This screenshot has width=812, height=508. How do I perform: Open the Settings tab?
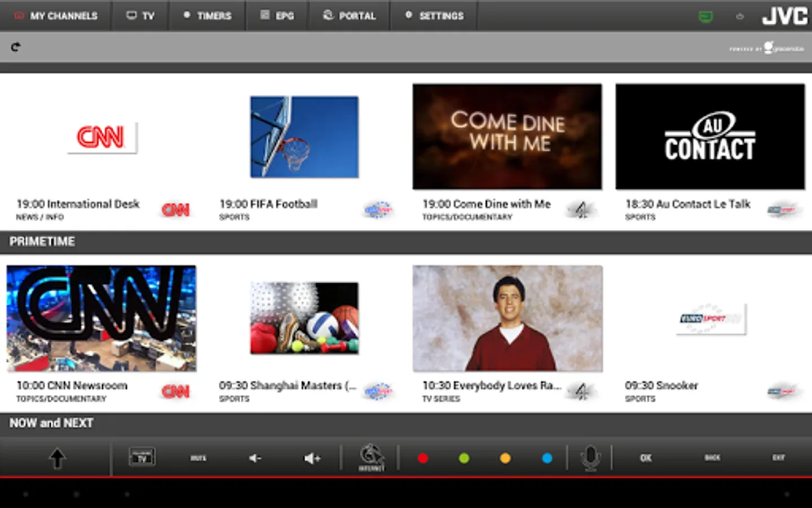(434, 16)
